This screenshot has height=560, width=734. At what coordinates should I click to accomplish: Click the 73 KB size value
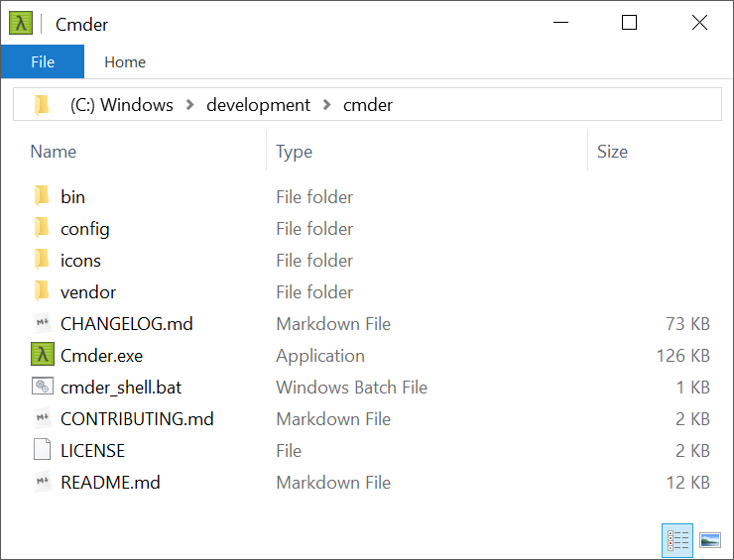687,324
